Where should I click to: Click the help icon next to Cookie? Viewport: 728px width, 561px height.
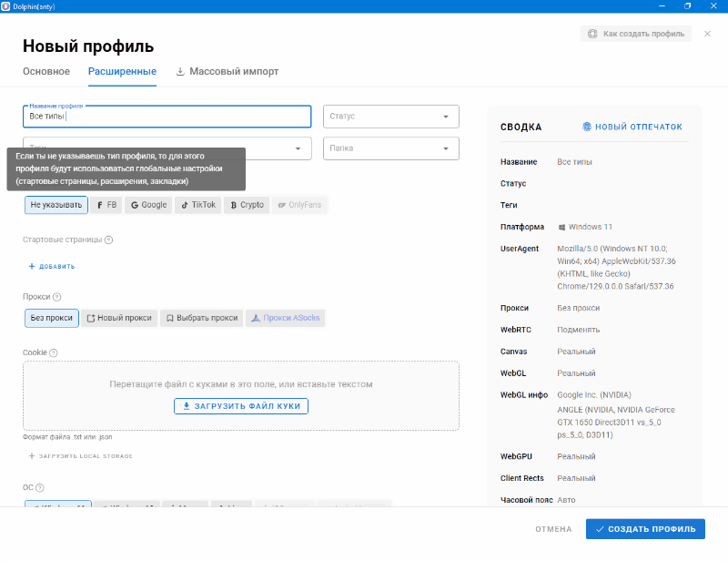pos(53,353)
